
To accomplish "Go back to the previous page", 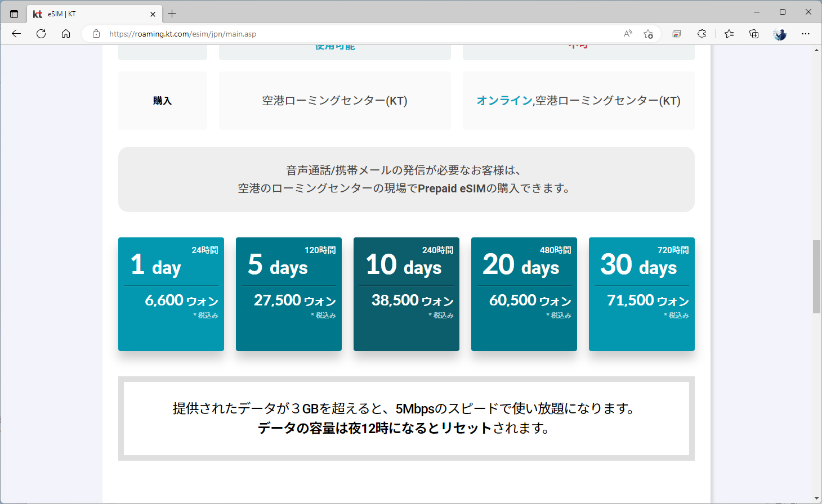I will tap(15, 34).
